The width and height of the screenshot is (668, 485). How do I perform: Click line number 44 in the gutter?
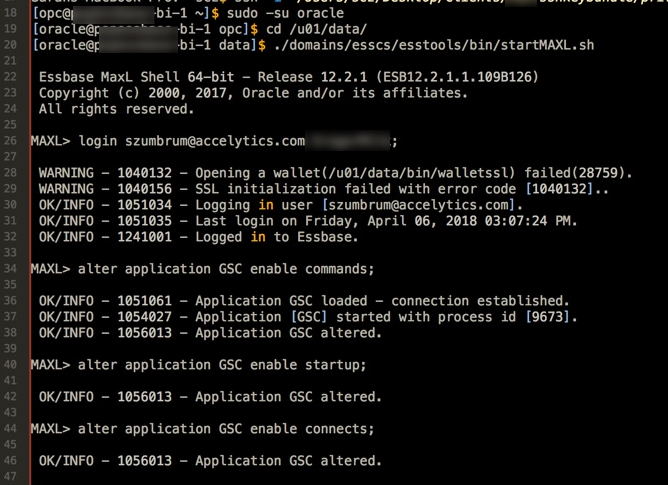10,429
